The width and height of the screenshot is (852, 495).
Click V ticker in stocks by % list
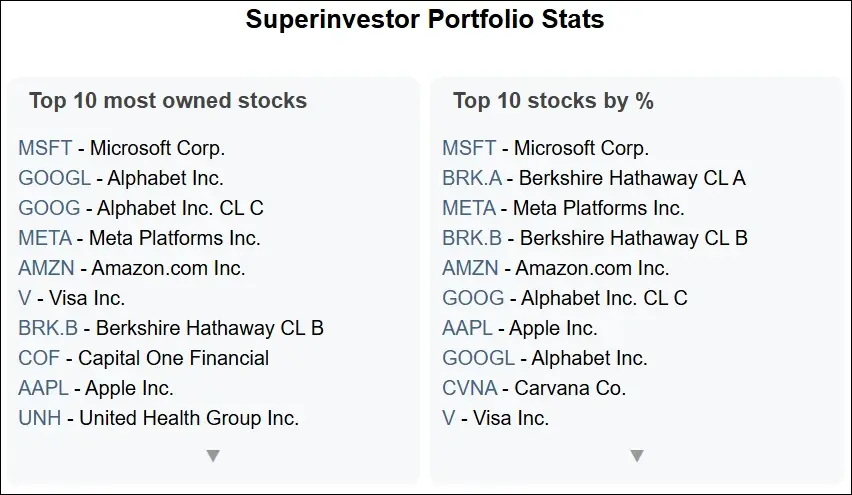pos(449,418)
